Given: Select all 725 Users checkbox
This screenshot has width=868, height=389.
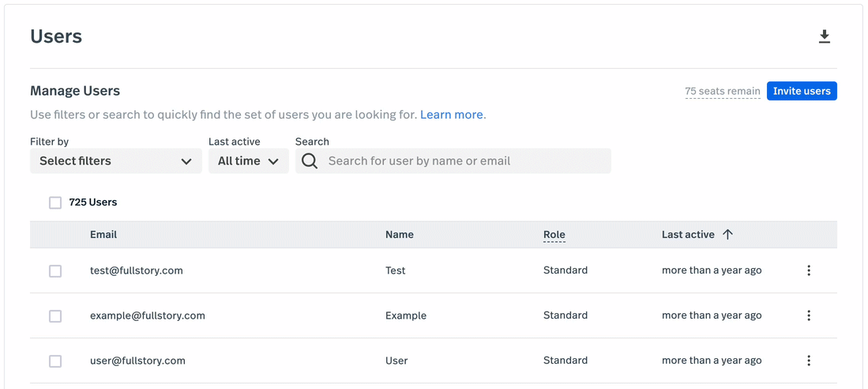Looking at the screenshot, I should pyautogui.click(x=55, y=203).
